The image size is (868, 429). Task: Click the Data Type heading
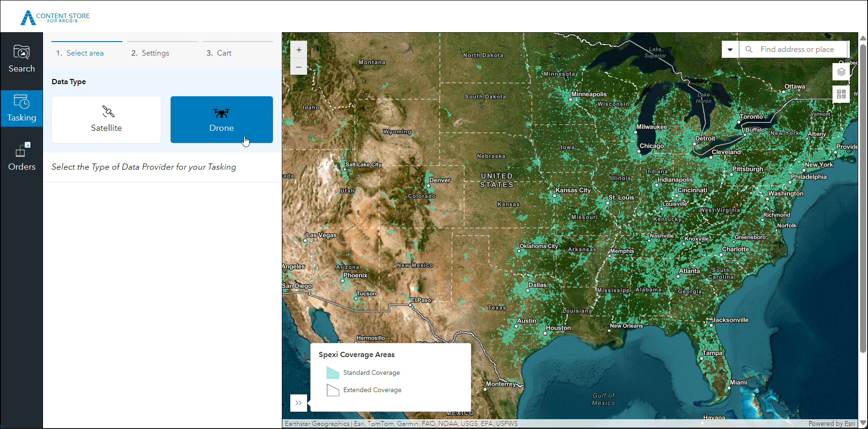[x=69, y=81]
